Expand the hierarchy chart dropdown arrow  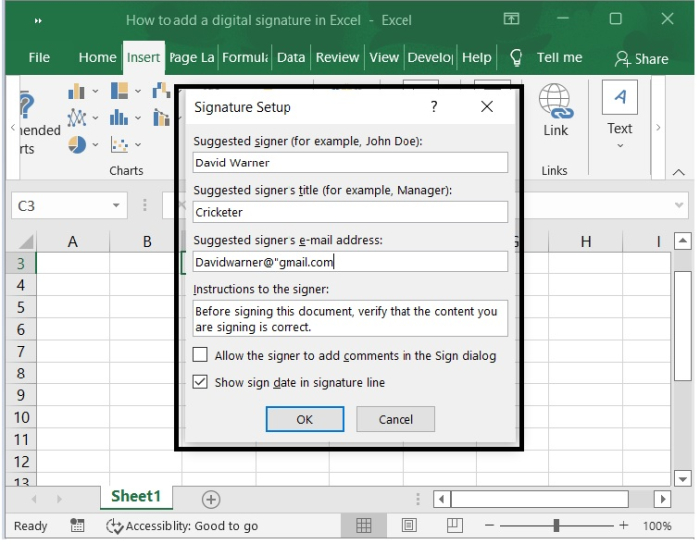tap(138, 91)
